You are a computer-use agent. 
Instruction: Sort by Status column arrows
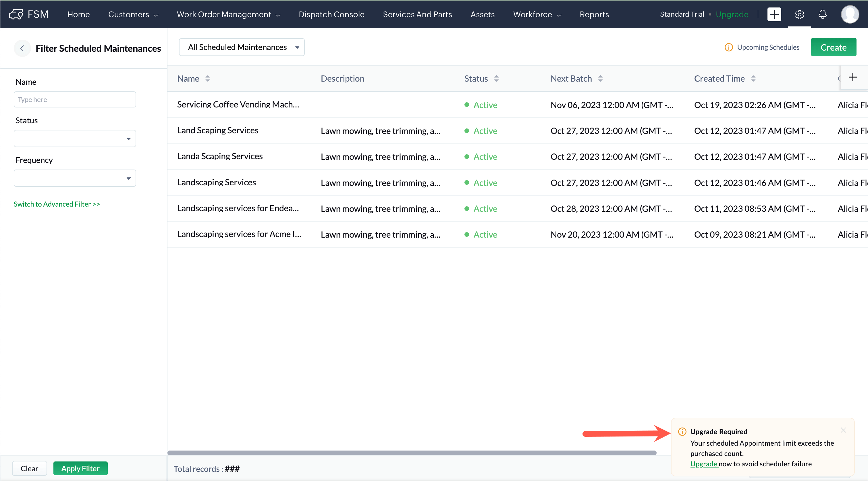coord(496,78)
